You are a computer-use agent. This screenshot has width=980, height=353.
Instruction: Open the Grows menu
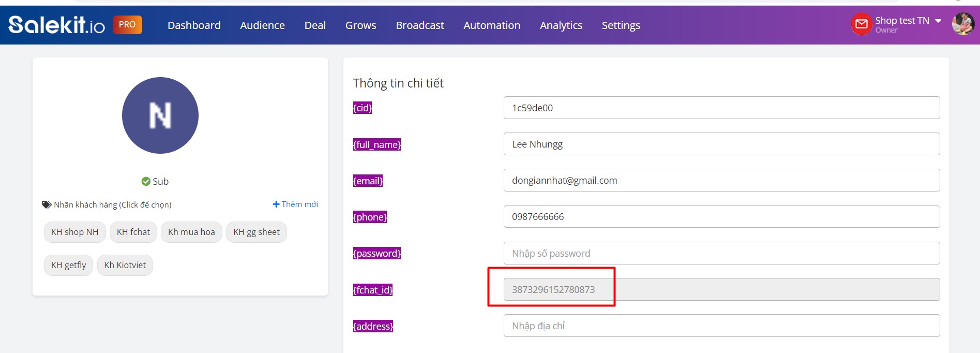[360, 25]
